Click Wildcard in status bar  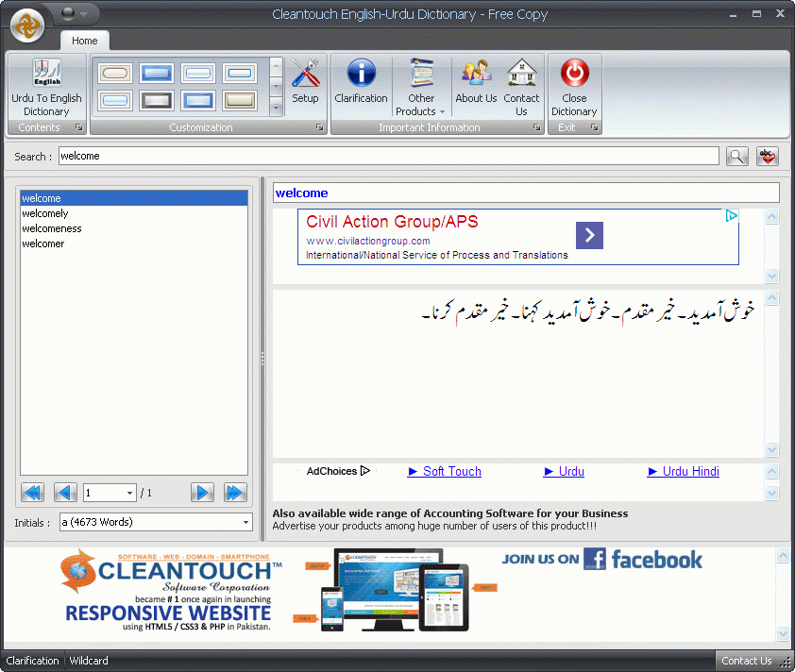89,661
